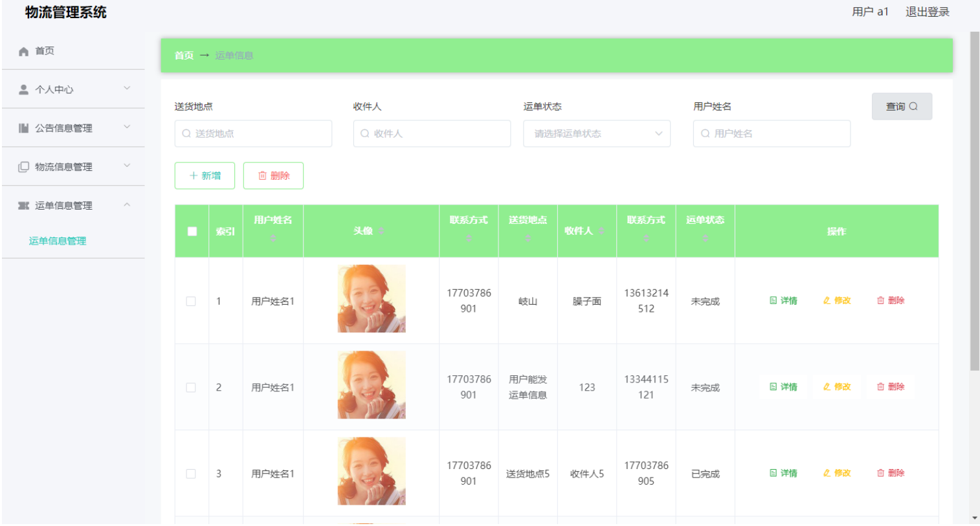Click the 收件人 search input field
The image size is (980, 526).
coord(432,134)
